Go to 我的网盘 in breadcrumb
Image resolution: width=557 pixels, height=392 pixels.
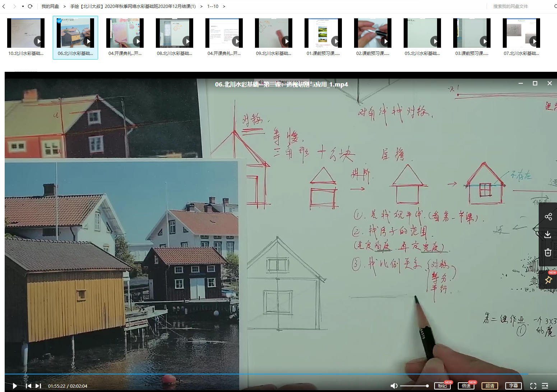50,6
